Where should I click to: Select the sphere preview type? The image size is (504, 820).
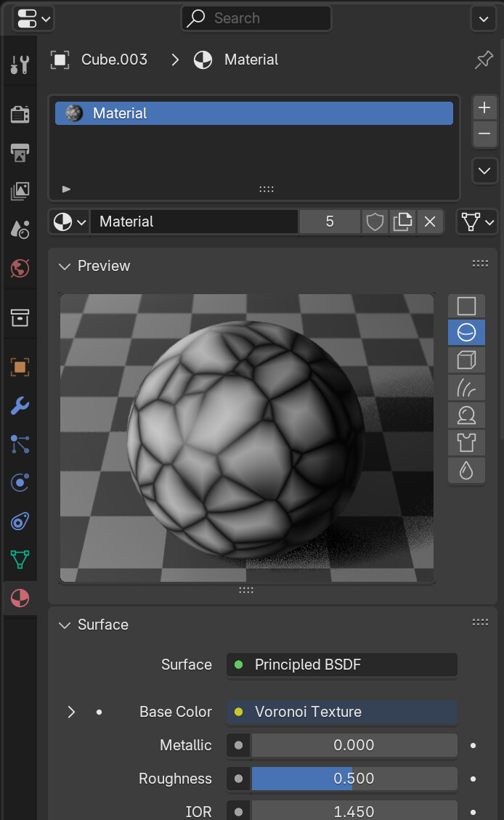tap(466, 332)
